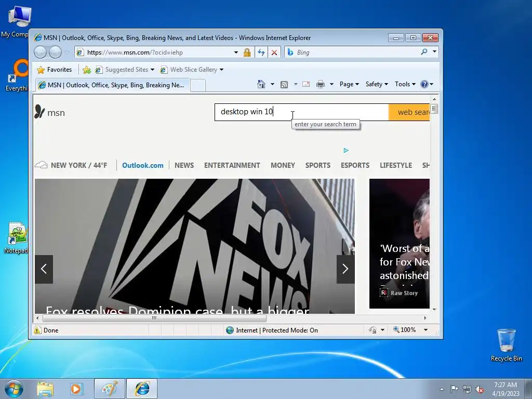The height and width of the screenshot is (399, 532).
Task: Click the AdChoices triangle icon
Action: point(345,150)
